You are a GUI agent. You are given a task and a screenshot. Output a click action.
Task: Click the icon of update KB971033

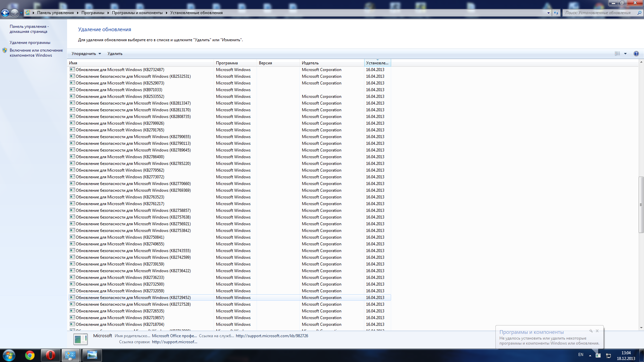coord(72,89)
